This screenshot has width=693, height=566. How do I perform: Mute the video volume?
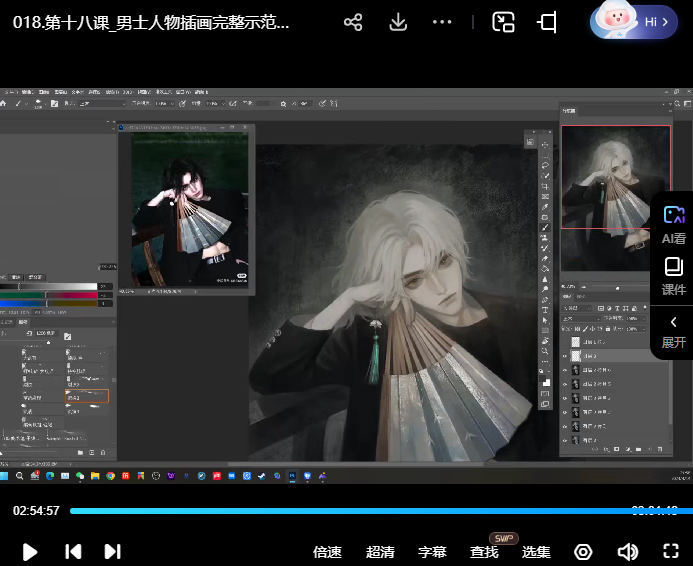[627, 551]
